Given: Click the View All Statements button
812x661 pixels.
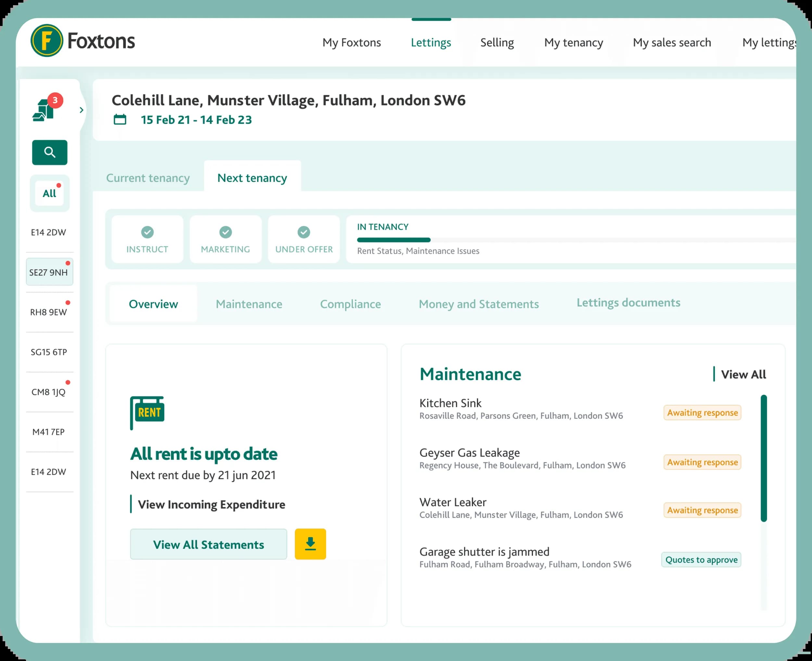Looking at the screenshot, I should [x=209, y=544].
